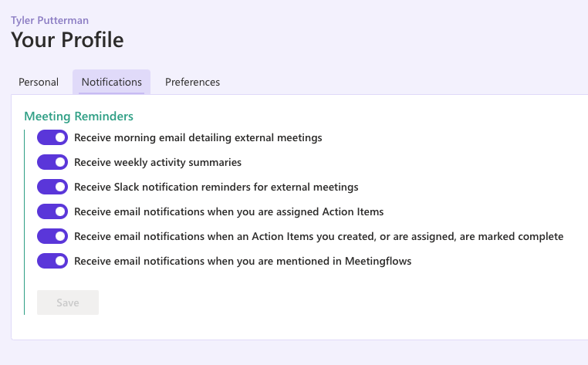Click the Tyler Putterman name link
Screen dimensions: 588x365
tap(50, 20)
